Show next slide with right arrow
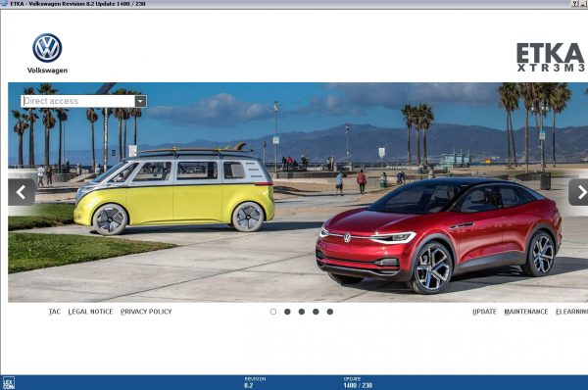The image size is (588, 390). (x=579, y=192)
